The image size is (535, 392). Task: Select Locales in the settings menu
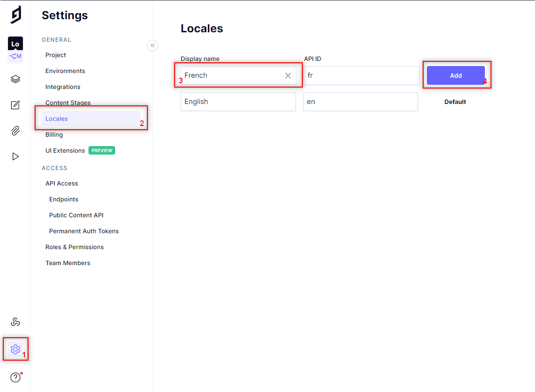point(57,119)
